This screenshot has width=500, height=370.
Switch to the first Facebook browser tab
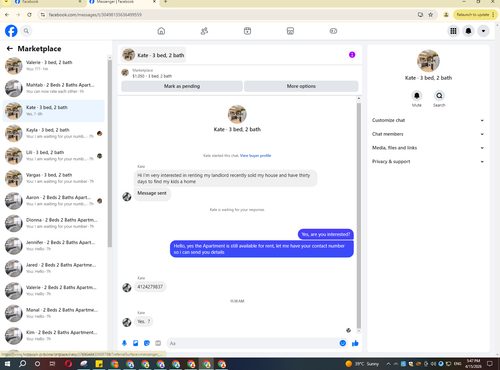[48, 2]
